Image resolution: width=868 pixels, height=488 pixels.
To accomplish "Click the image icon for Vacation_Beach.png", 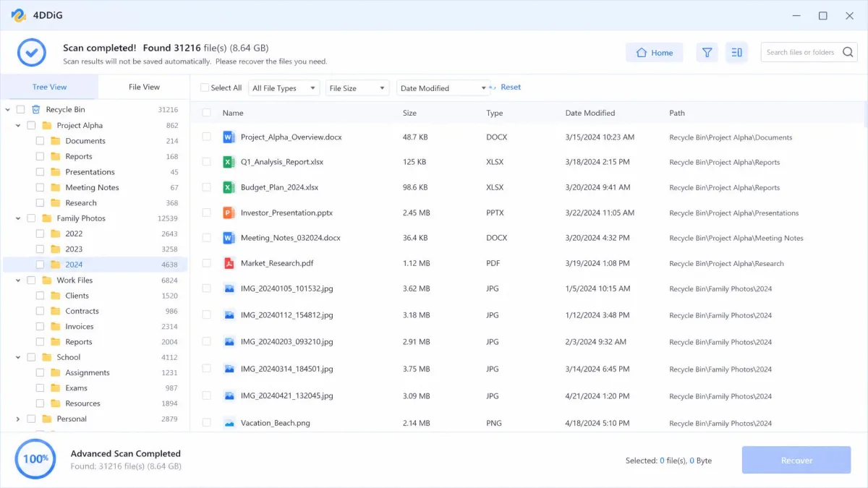I will click(229, 423).
